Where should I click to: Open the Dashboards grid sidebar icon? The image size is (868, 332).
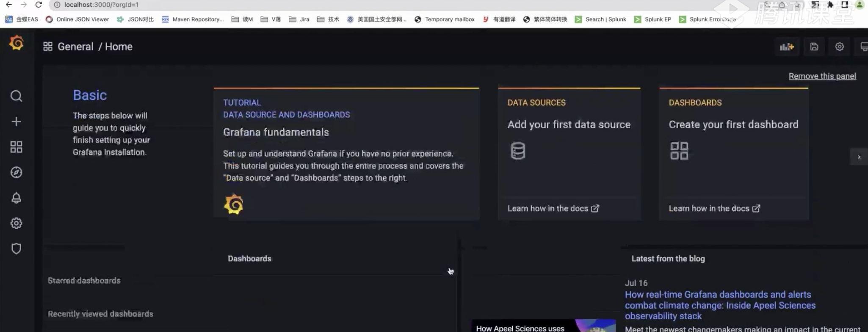[16, 147]
